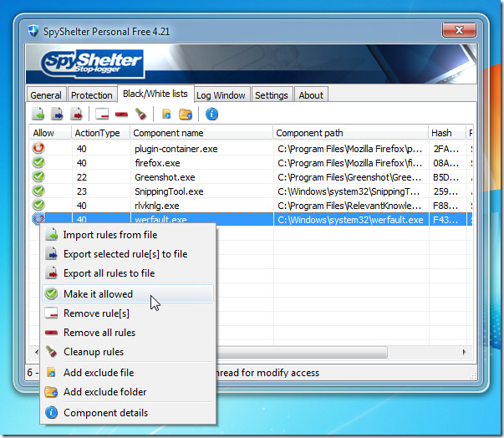The height and width of the screenshot is (438, 504).
Task: Click the C:\Windows\system32\werfault.exe path cell
Action: tap(351, 220)
